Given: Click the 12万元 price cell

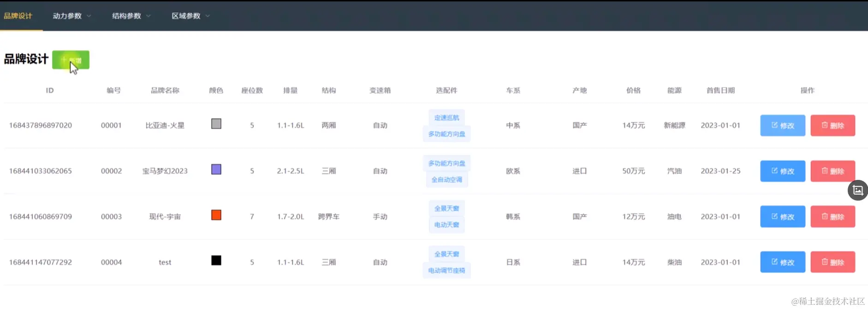Looking at the screenshot, I should 634,217.
